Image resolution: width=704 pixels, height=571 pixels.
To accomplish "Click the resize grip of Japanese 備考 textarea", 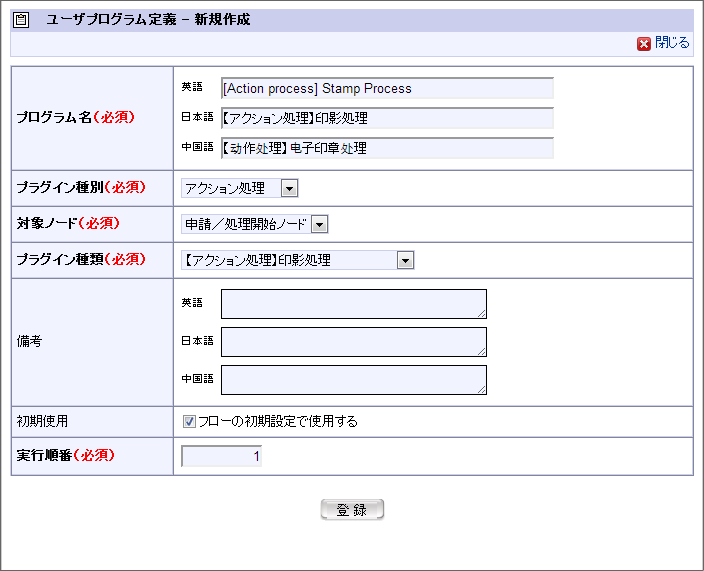I will 481,351.
